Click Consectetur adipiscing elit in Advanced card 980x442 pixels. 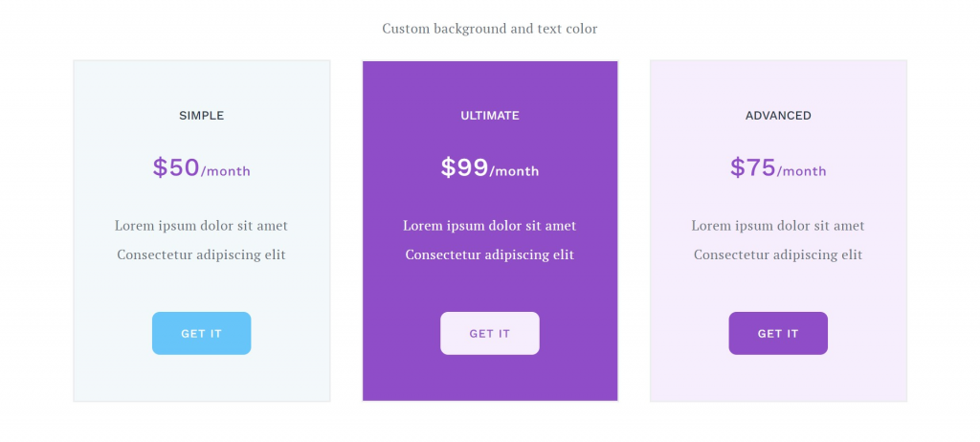click(778, 255)
